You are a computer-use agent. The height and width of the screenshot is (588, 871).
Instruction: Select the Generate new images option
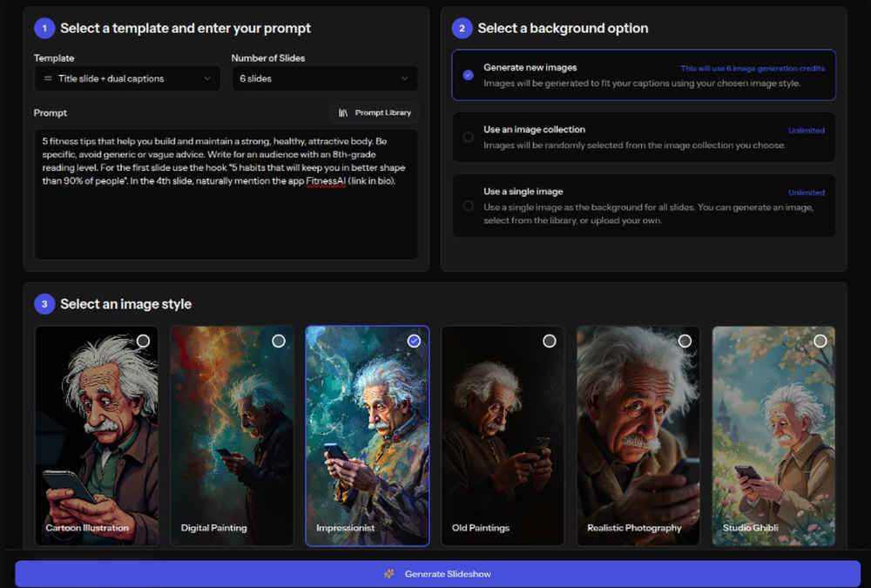[x=469, y=75]
